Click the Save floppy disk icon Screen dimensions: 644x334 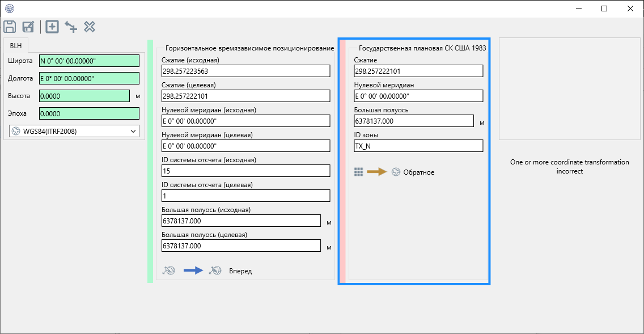tap(10, 27)
